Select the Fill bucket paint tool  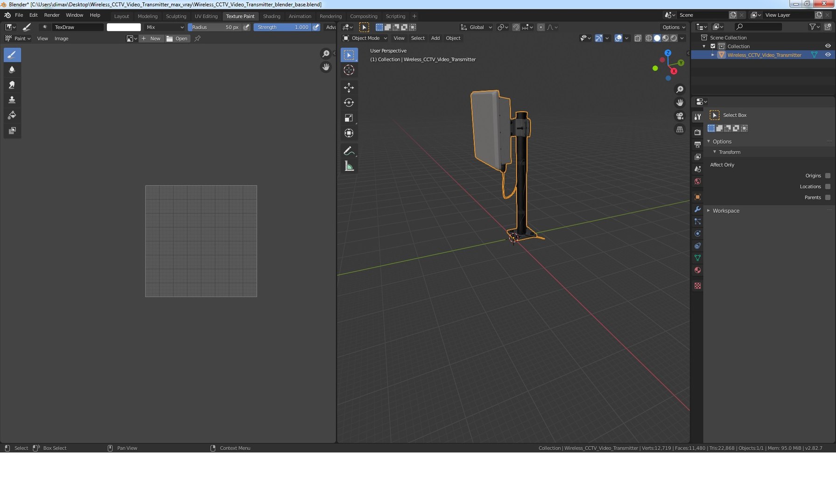pos(12,115)
